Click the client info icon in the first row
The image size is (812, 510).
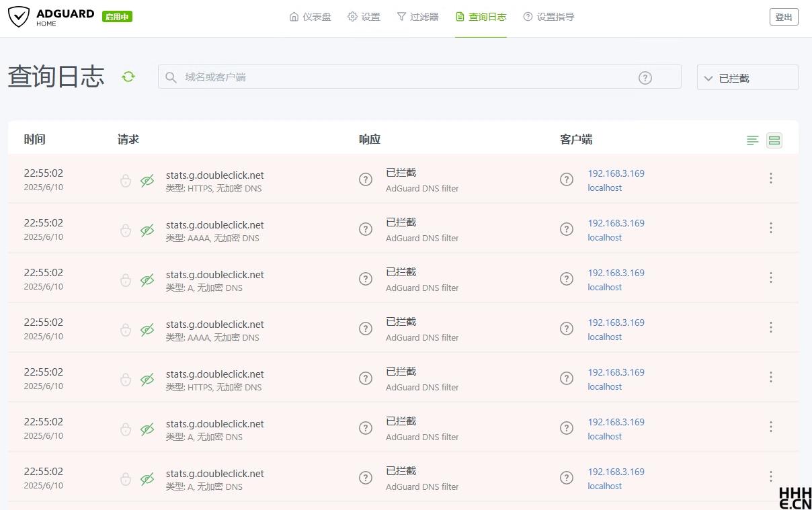(x=567, y=179)
